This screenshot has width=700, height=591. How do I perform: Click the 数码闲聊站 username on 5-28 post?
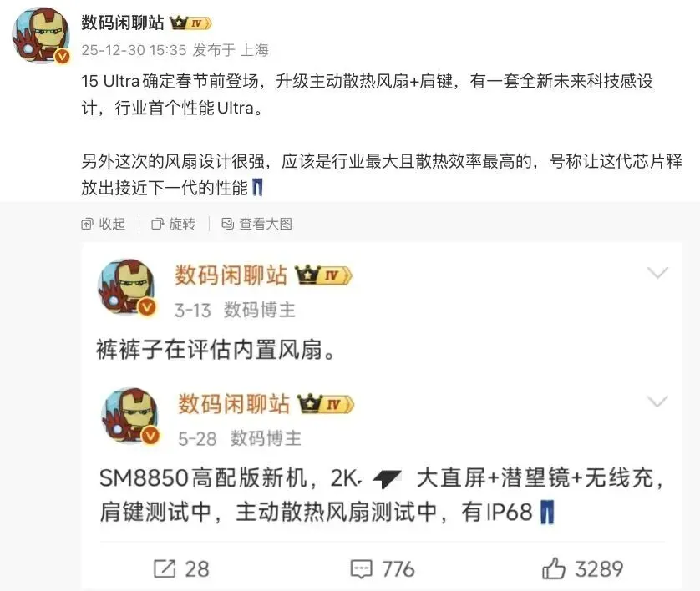click(x=234, y=404)
